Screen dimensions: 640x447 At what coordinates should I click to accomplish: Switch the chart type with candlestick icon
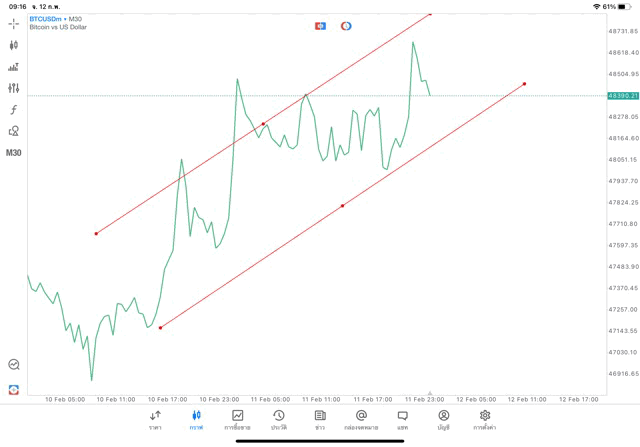pos(13,45)
